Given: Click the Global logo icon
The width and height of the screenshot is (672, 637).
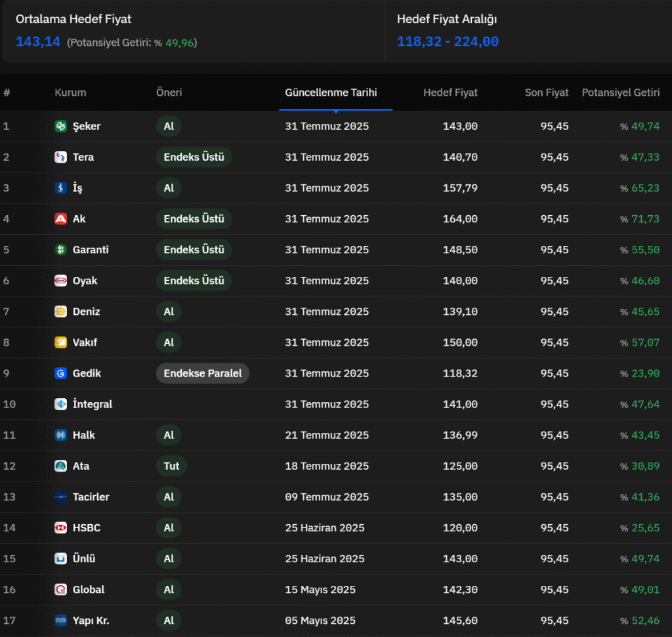Looking at the screenshot, I should point(61,590).
